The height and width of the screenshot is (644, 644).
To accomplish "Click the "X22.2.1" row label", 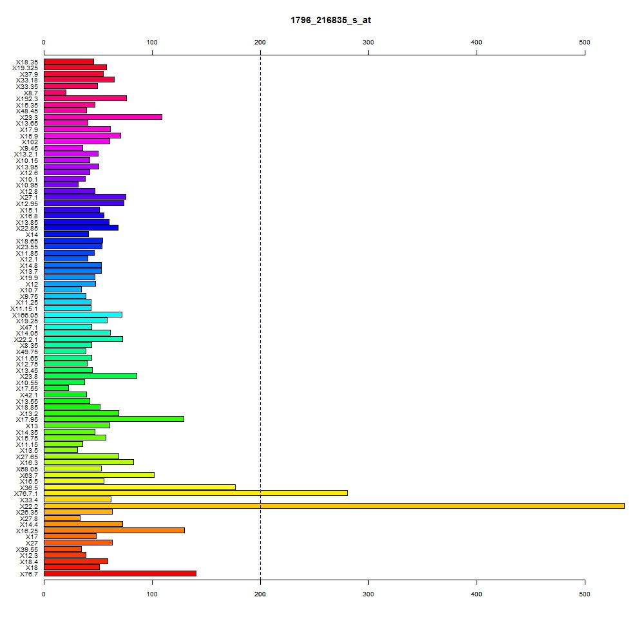I will coord(26,339).
